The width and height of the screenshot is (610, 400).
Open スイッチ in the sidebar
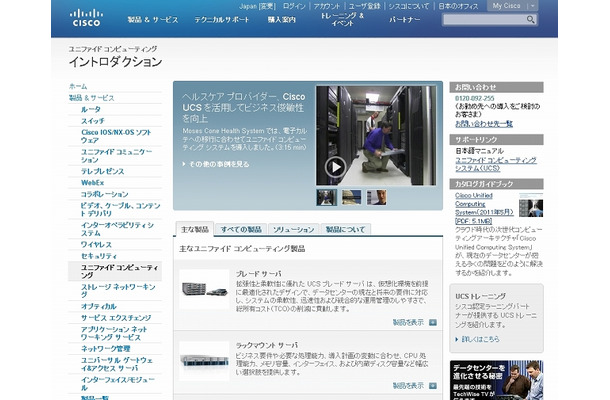point(93,121)
